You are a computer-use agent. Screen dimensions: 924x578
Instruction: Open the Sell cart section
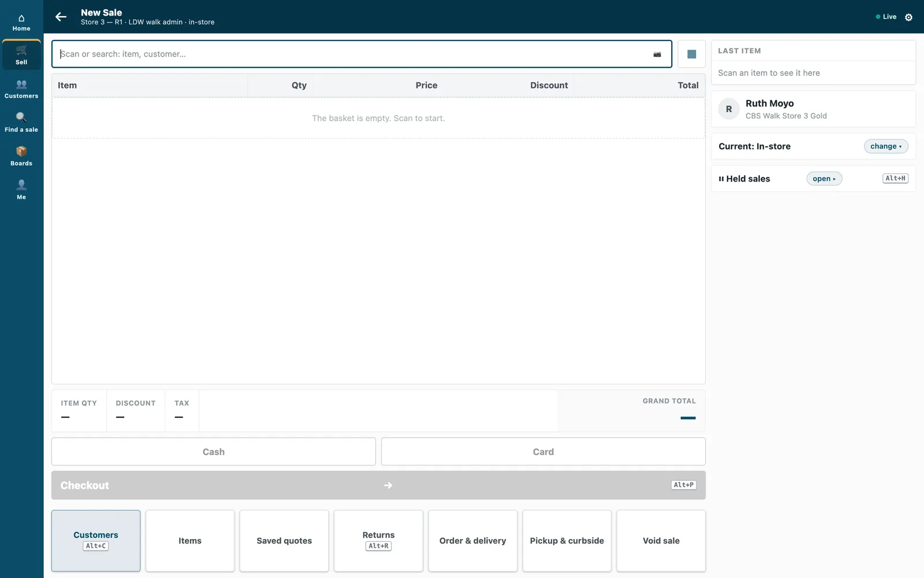(21, 55)
